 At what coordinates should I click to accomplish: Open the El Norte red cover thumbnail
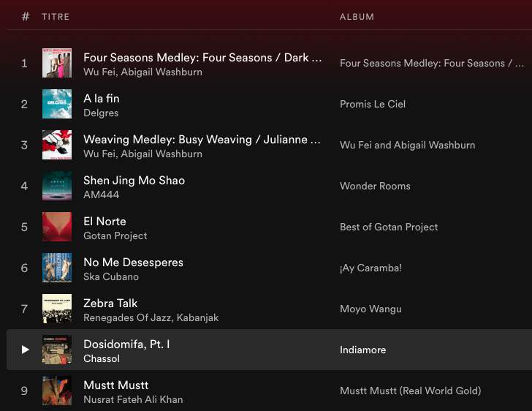click(x=57, y=227)
